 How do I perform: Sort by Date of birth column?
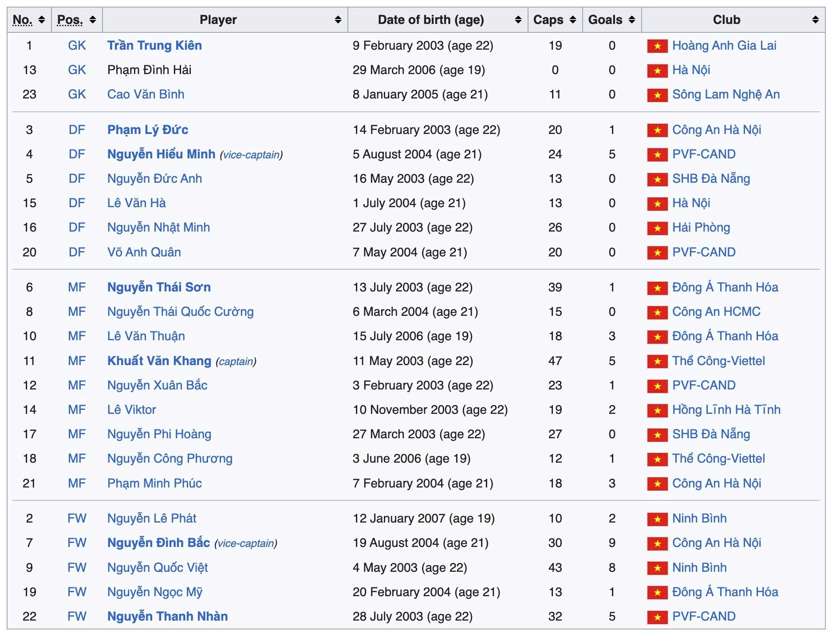pos(518,20)
